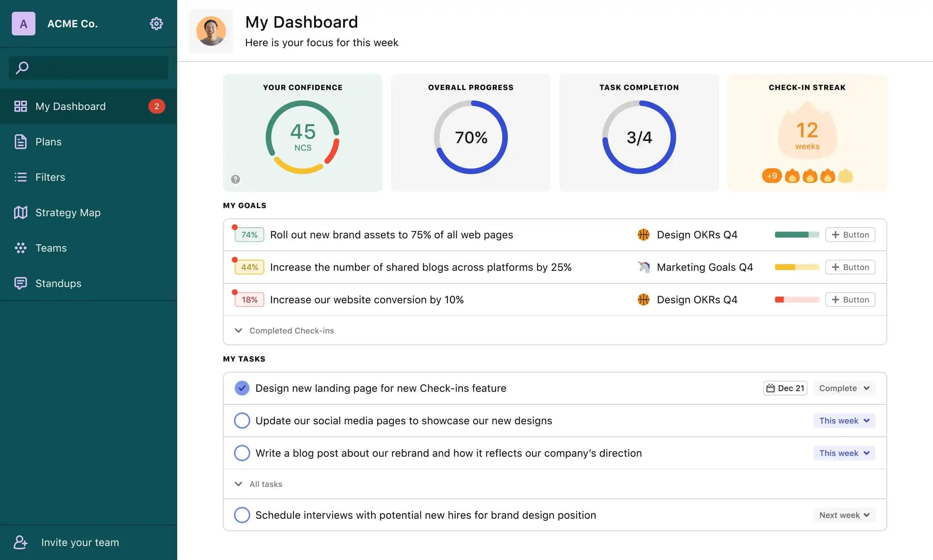Click the Dec 21 calendar date badge
The width and height of the screenshot is (933, 560).
pos(785,388)
